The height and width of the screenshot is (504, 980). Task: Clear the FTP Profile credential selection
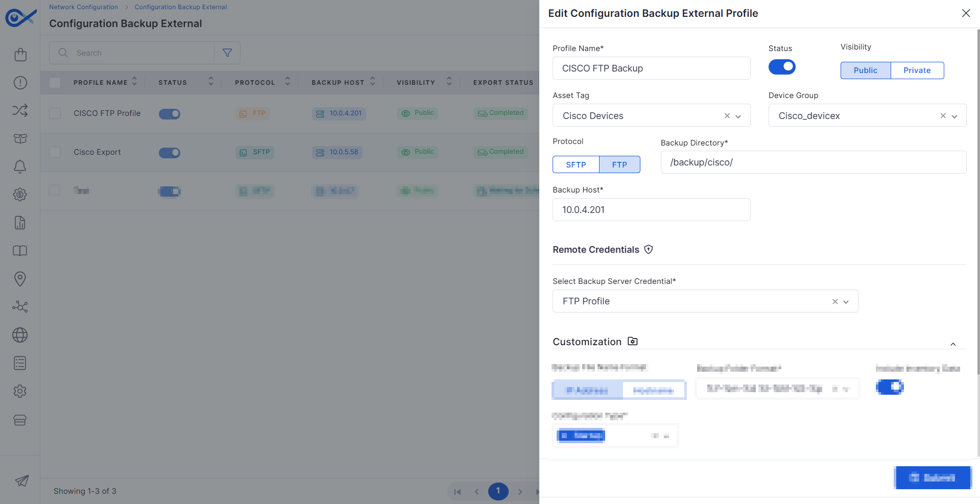tap(835, 301)
